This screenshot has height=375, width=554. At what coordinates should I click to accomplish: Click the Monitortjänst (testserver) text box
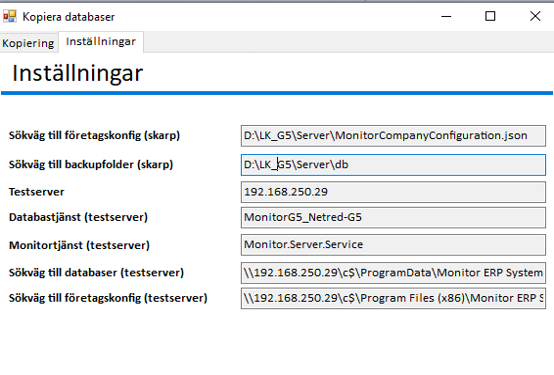coord(393,245)
